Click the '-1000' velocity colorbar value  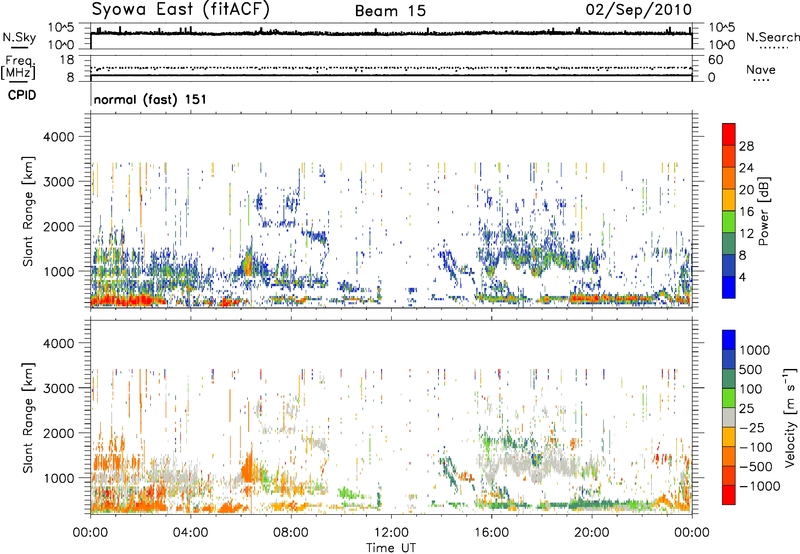[760, 486]
